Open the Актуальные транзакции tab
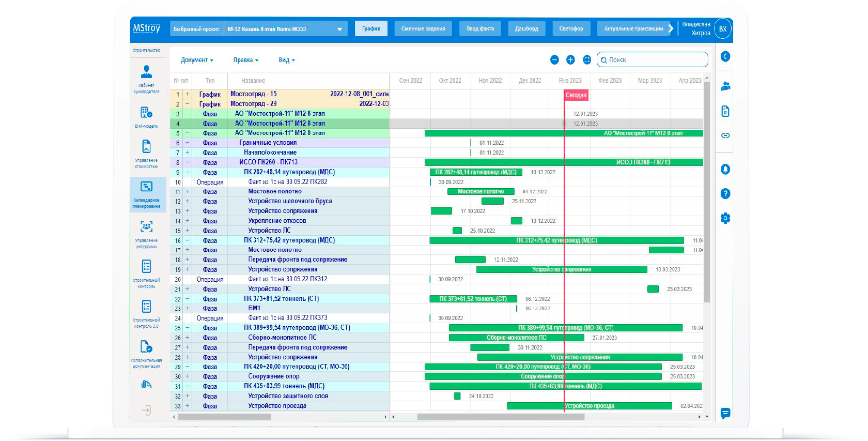Image resolution: width=868 pixels, height=441 pixels. (633, 28)
